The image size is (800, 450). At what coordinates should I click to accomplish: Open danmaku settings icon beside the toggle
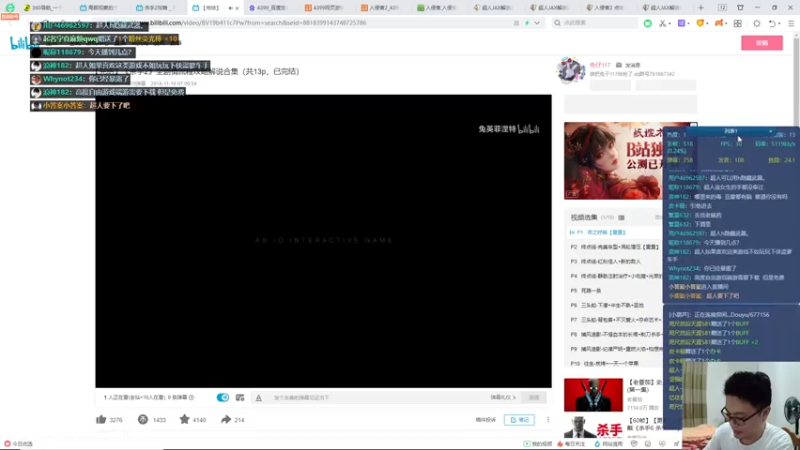pyautogui.click(x=240, y=397)
